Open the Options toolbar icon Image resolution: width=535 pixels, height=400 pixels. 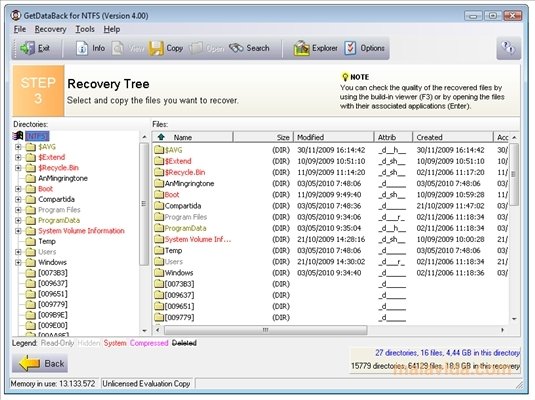350,48
